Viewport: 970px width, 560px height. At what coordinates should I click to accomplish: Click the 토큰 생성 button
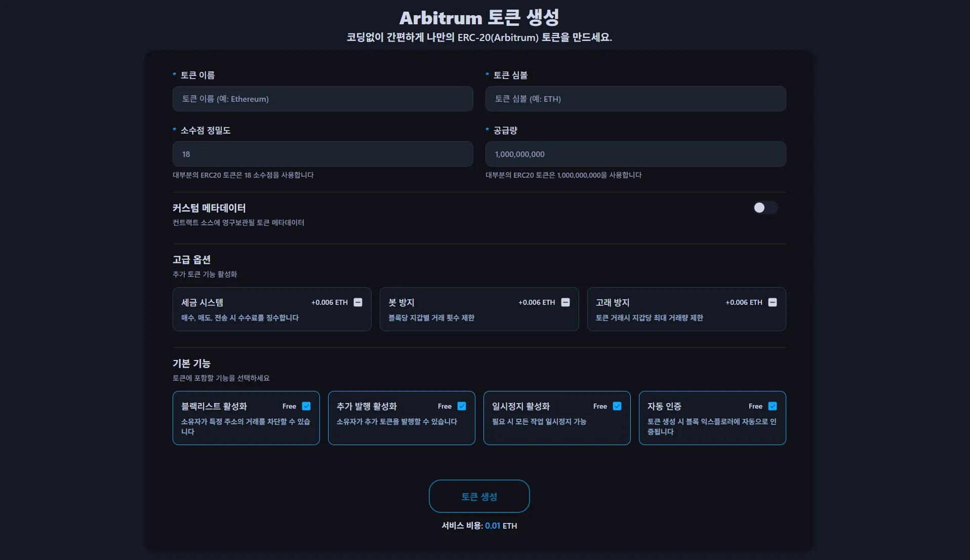coord(479,496)
